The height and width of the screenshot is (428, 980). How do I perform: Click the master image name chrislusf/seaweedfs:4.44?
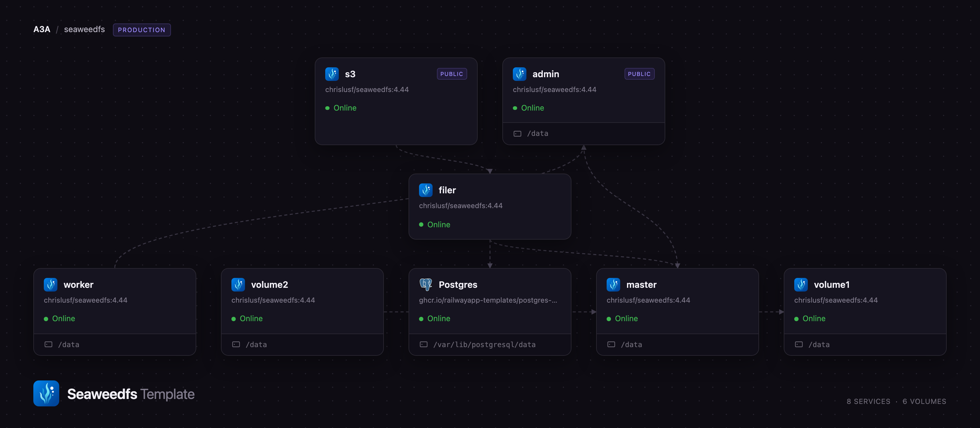coord(648,300)
